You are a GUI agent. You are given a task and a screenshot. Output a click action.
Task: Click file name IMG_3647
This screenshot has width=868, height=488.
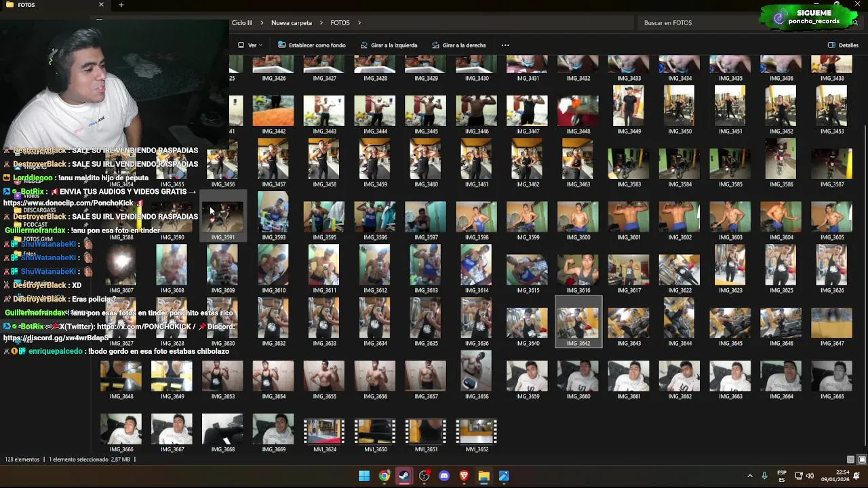[832, 344]
